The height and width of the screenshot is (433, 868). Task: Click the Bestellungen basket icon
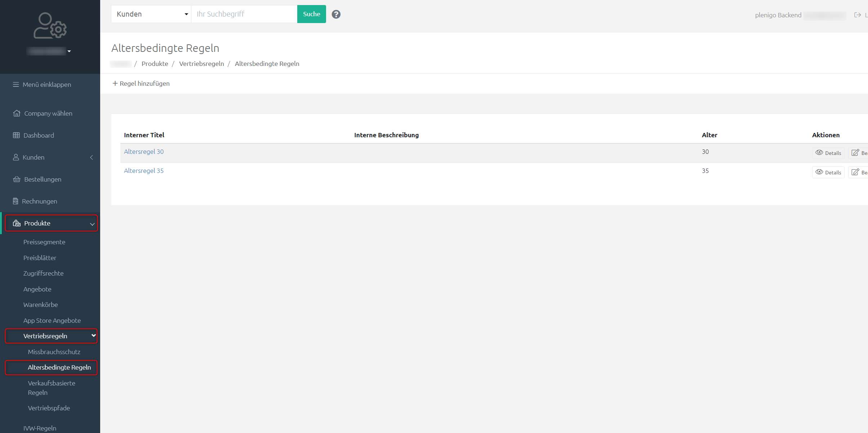17,179
